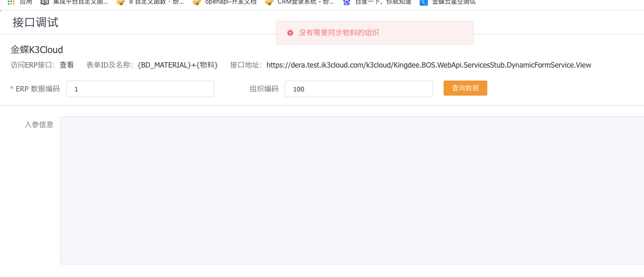
Task: Open the 金蝶云星空测试 bookmark
Action: tap(448, 2)
